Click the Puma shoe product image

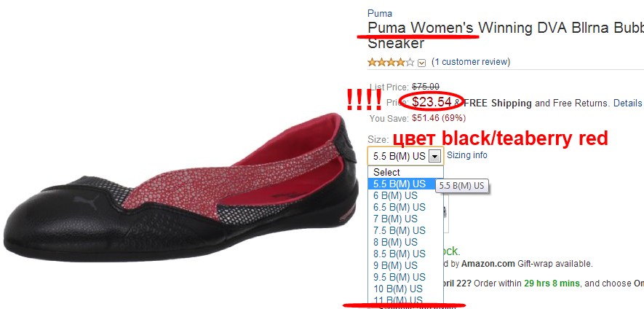pyautogui.click(x=180, y=187)
